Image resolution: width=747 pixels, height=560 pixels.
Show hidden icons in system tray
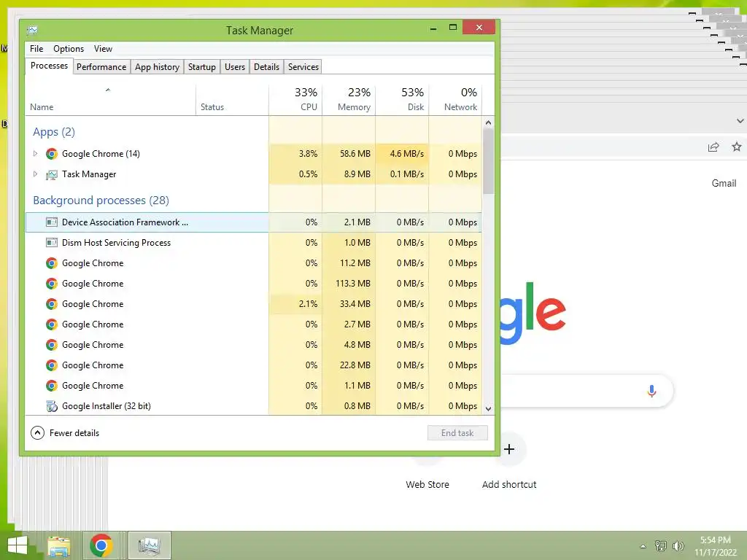coord(643,546)
